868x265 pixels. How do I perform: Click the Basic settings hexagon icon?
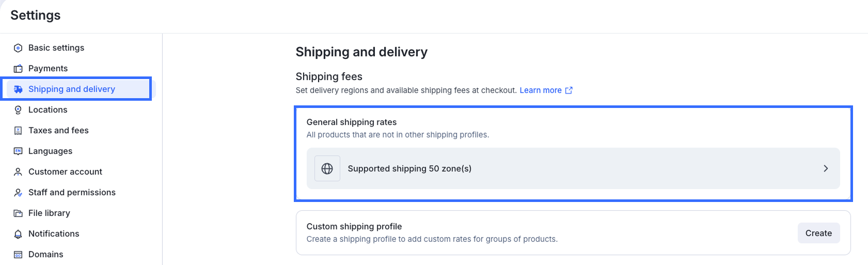tap(18, 48)
